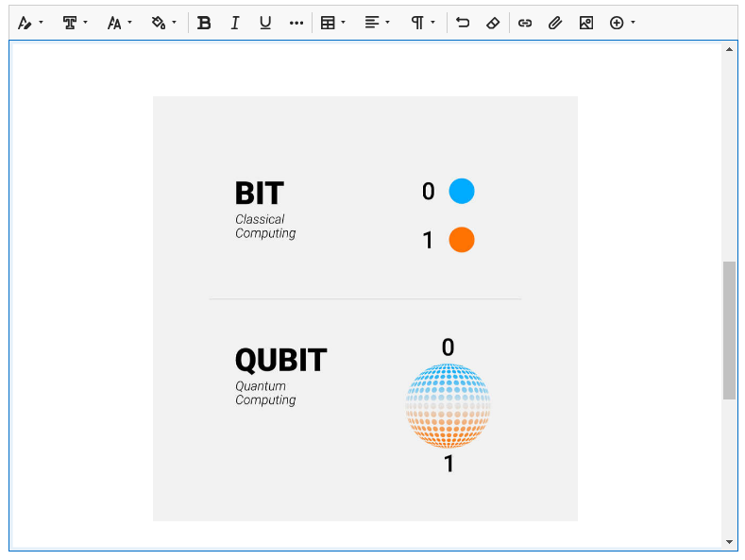Toggle italic formatting
The height and width of the screenshot is (560, 745).
click(x=235, y=23)
